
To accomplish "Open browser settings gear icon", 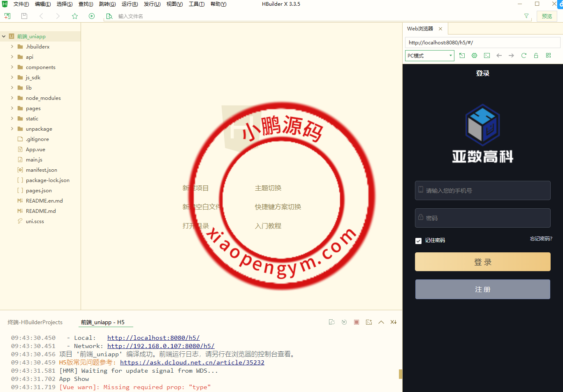I will 474,55.
